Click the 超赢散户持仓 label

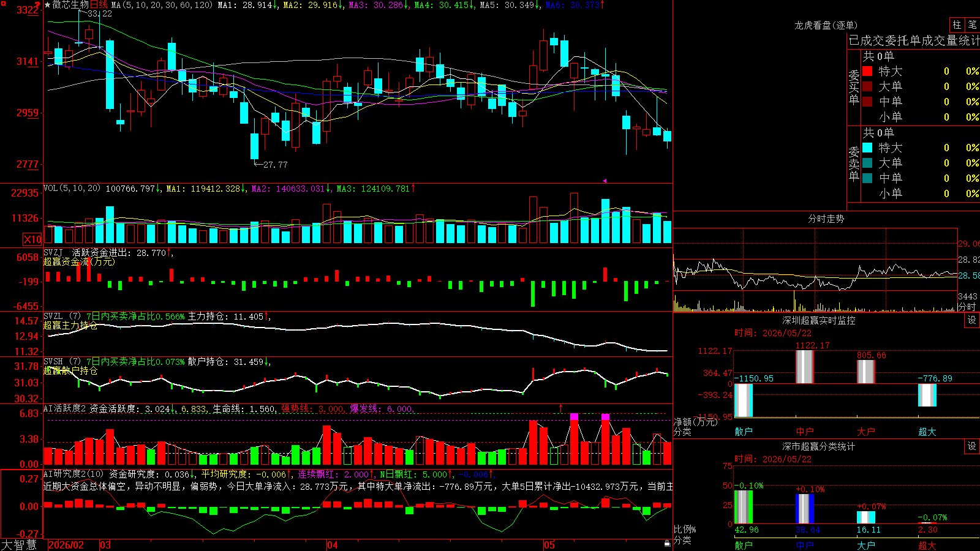point(70,370)
